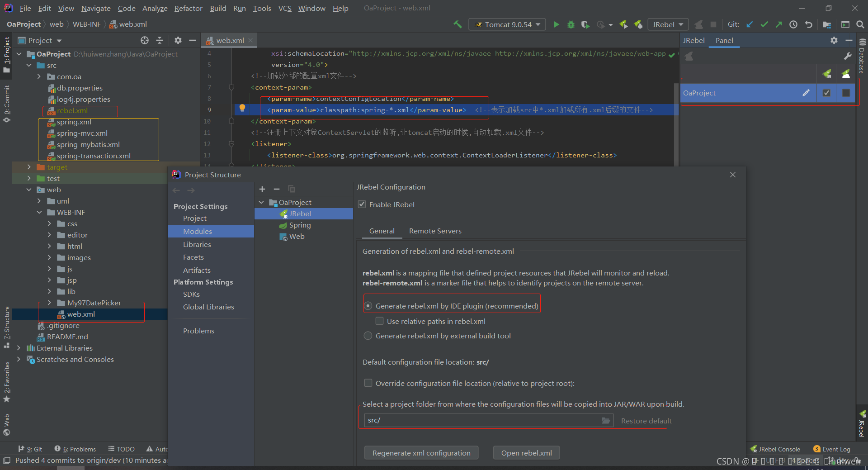This screenshot has width=868, height=470.
Task: Run with JRebel rocket icon
Action: tap(623, 24)
